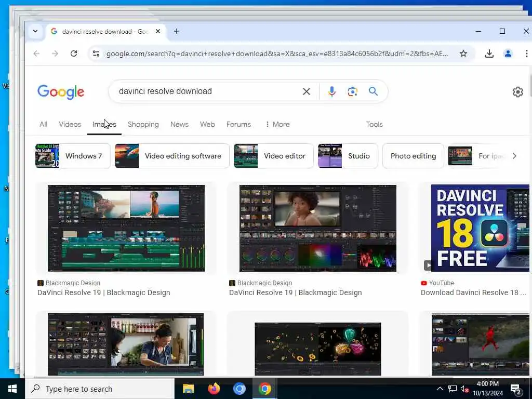532x399 pixels.
Task: Open first DaVinci Resolve 19 | Blackmagic Design link
Action: (104, 292)
